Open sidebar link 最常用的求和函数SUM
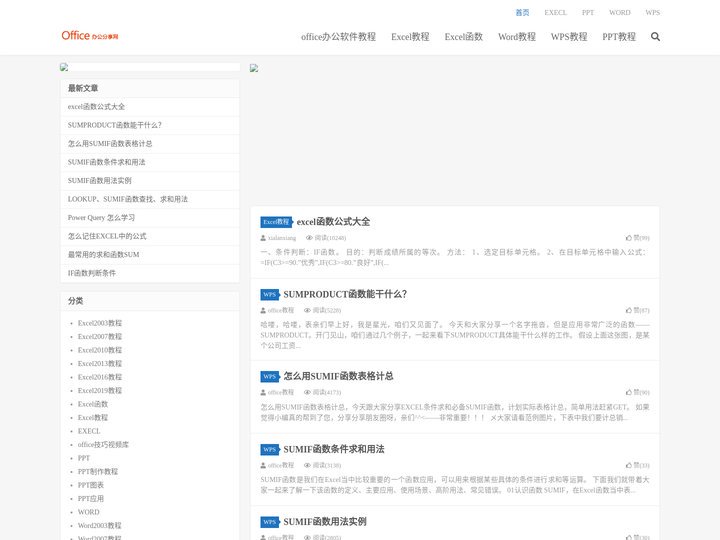This screenshot has width=720, height=540. tap(103, 254)
